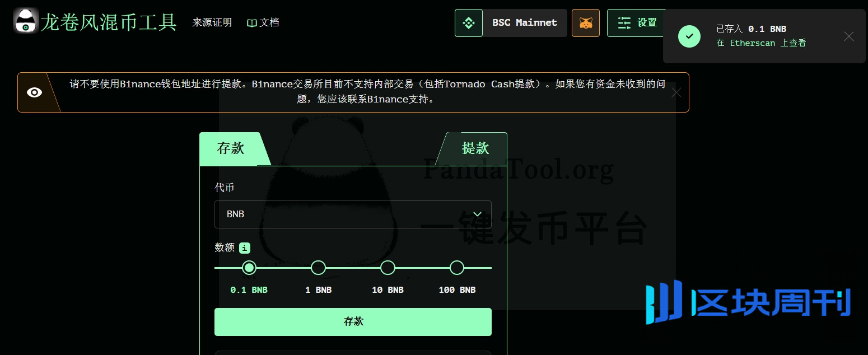Select the 1 BNB amount option

tap(318, 268)
